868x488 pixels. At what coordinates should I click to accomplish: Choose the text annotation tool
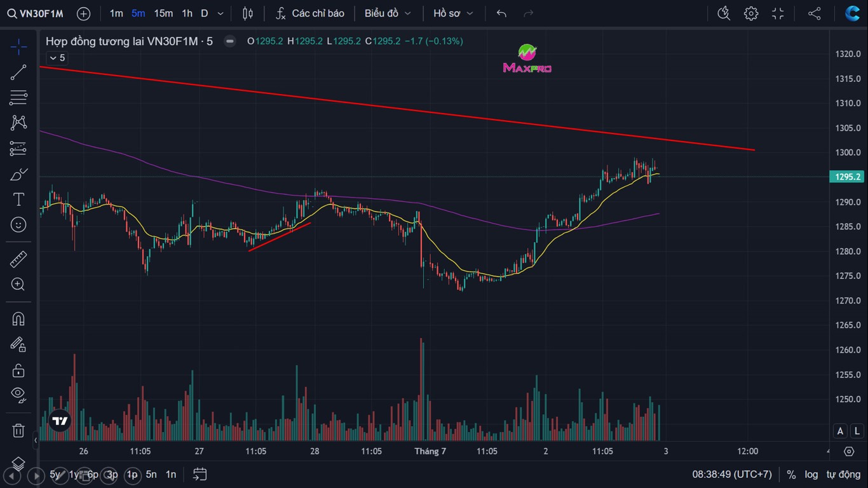tap(18, 200)
